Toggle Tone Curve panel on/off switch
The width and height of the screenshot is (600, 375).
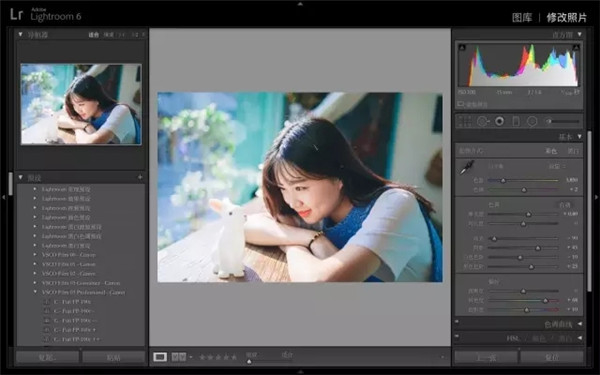[457, 322]
